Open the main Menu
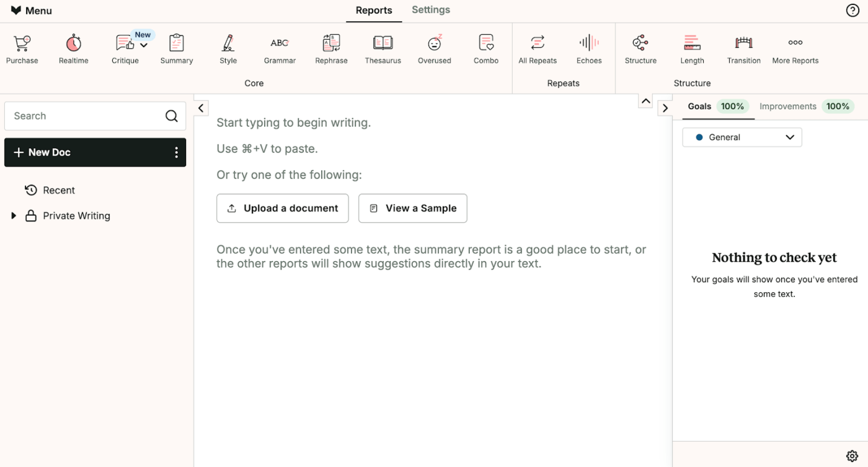 31,11
